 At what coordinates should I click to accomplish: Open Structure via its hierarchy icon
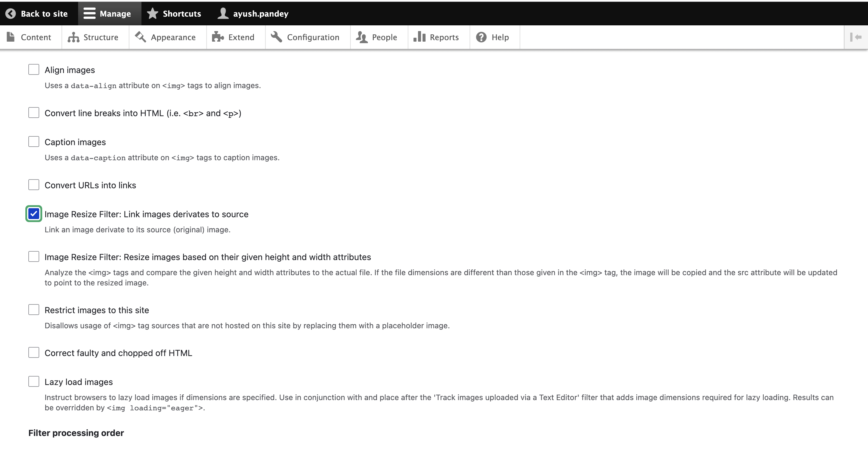73,37
